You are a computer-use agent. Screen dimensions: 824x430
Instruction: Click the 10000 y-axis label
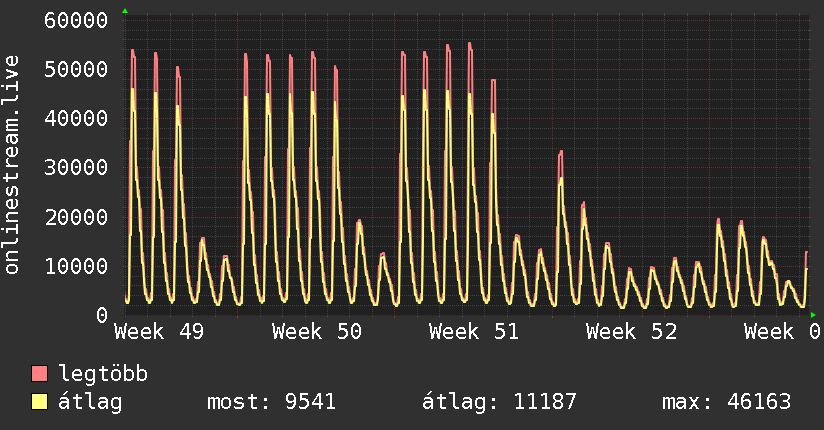(76, 266)
